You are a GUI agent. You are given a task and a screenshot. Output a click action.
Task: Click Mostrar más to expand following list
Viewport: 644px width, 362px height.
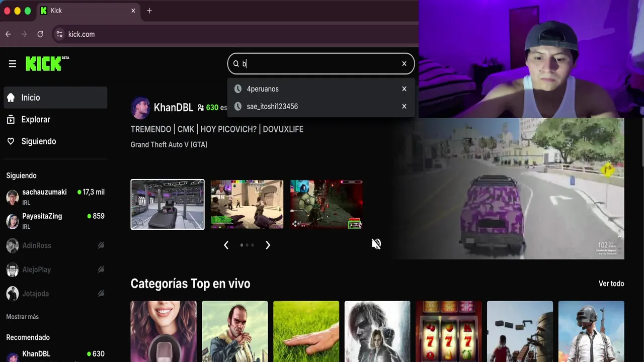22,317
